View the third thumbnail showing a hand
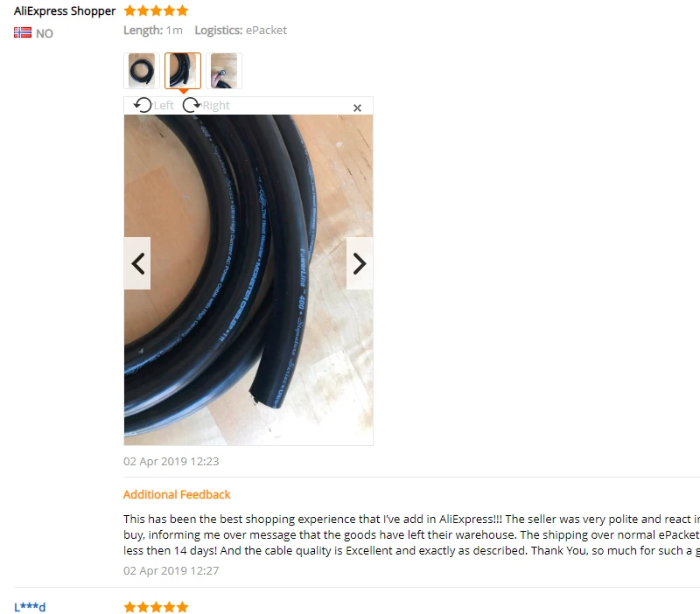Viewport: 700px width, 614px height. [224, 71]
